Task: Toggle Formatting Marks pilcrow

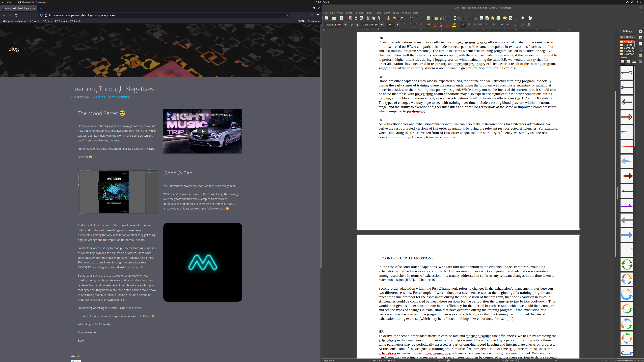Action: pos(422,18)
